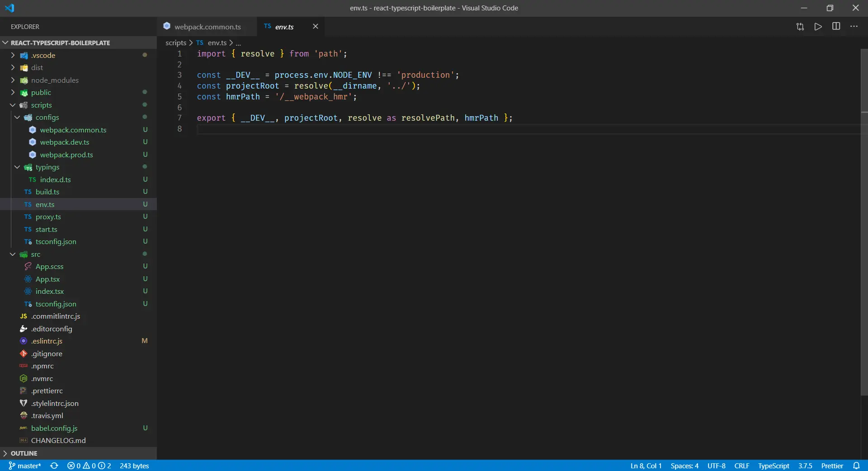Click the editor vertical scrollbar
The image size is (868, 471).
(x=864, y=221)
